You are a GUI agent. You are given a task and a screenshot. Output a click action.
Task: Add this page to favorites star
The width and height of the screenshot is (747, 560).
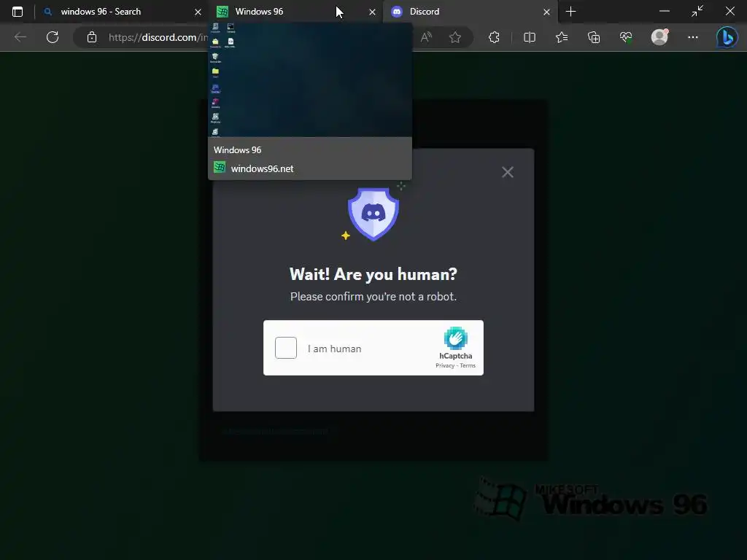pyautogui.click(x=455, y=37)
